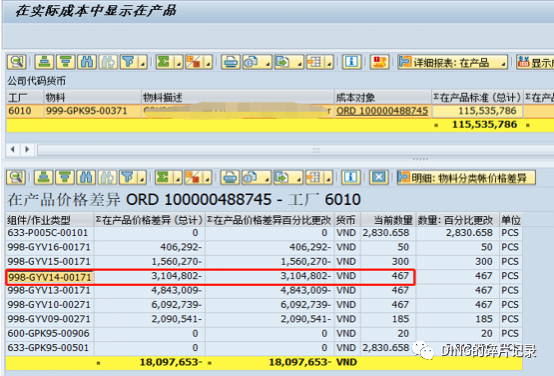Open layout dropdown arrow in upper toolbar
This screenshot has width=554, height=376.
(330, 63)
